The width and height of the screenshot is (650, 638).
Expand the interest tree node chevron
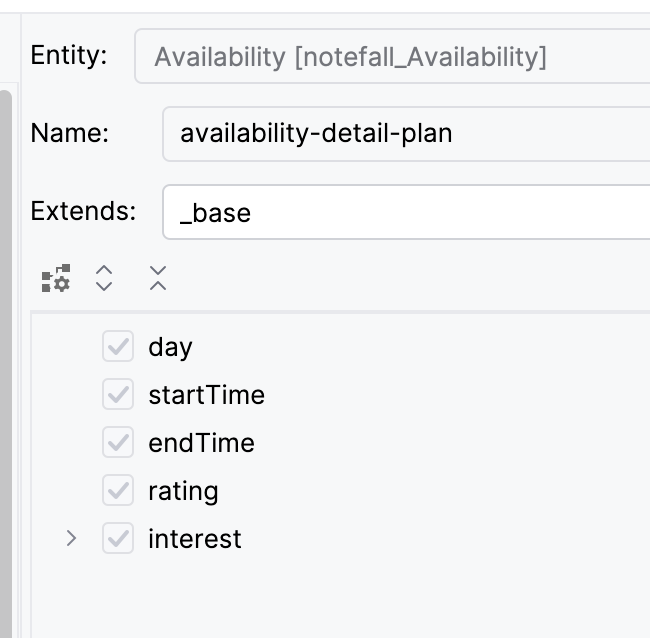point(71,538)
